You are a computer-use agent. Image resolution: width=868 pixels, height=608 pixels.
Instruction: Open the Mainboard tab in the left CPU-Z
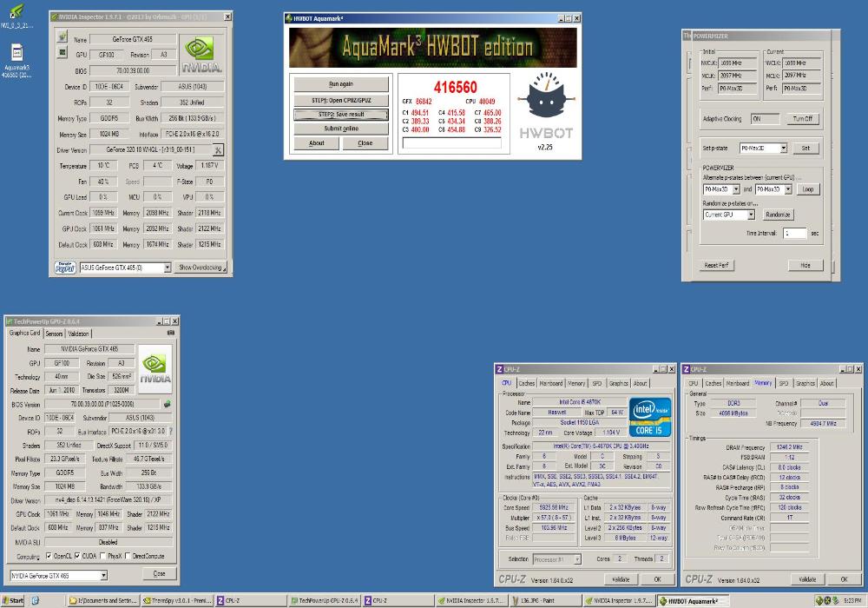click(551, 383)
